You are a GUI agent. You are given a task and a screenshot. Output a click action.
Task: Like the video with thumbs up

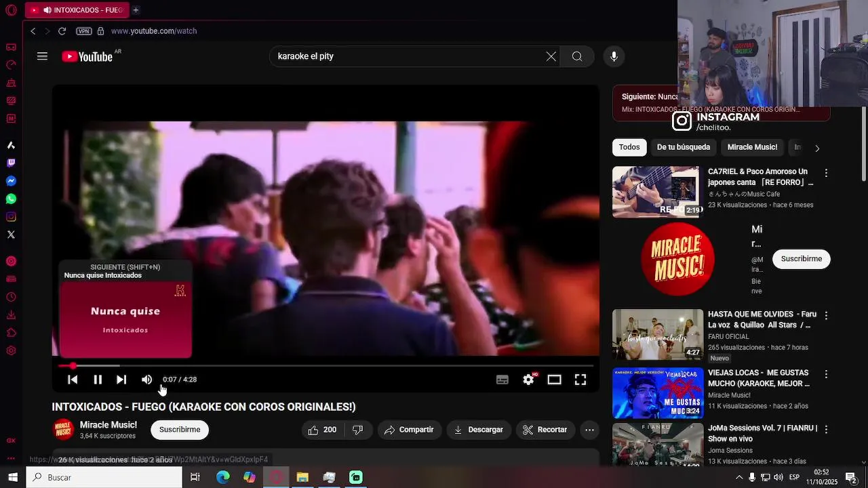coord(322,430)
